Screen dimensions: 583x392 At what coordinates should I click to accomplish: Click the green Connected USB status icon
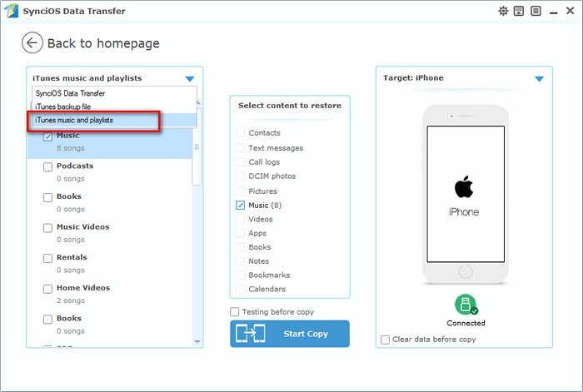[x=466, y=305]
